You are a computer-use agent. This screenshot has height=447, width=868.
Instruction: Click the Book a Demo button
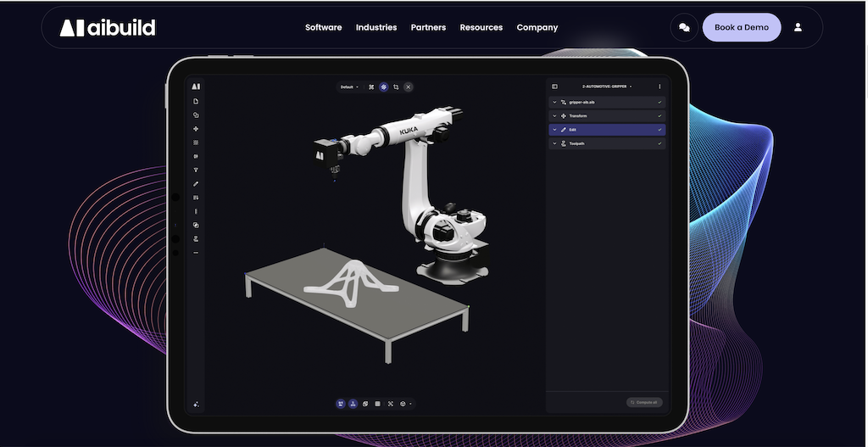[741, 27]
